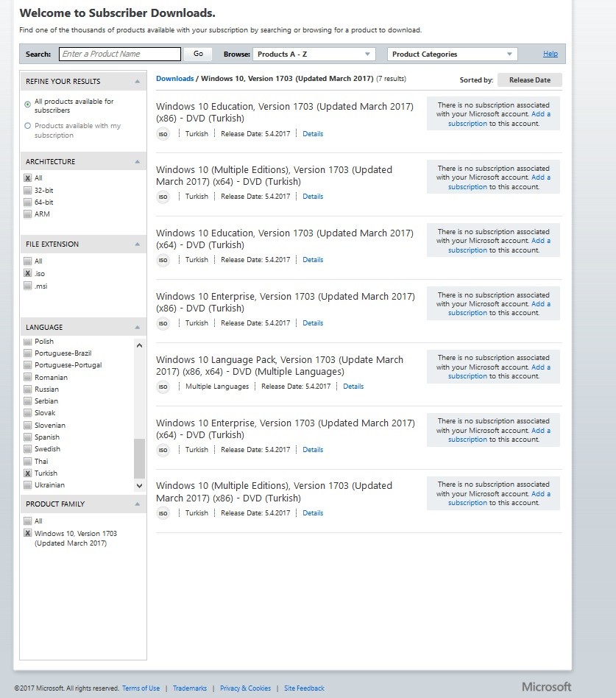Open Windows 10 Language Pack title
The height and width of the screenshot is (698, 616).
(280, 366)
